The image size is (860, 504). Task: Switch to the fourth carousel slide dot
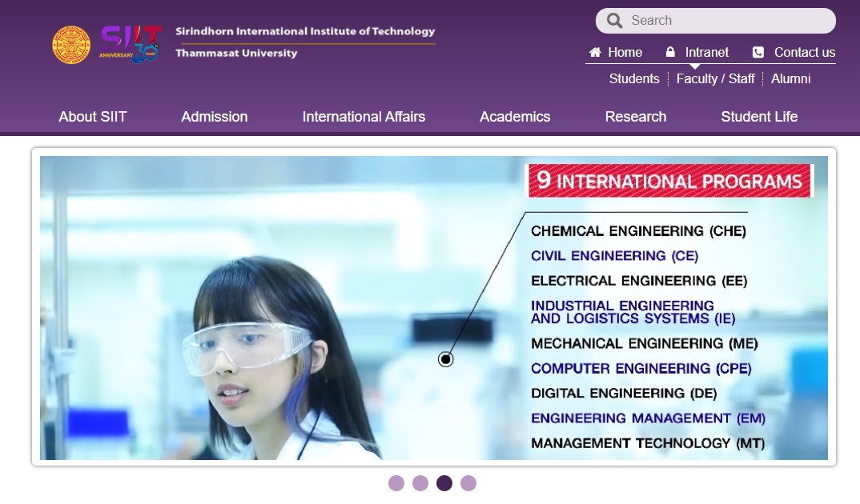tap(468, 483)
